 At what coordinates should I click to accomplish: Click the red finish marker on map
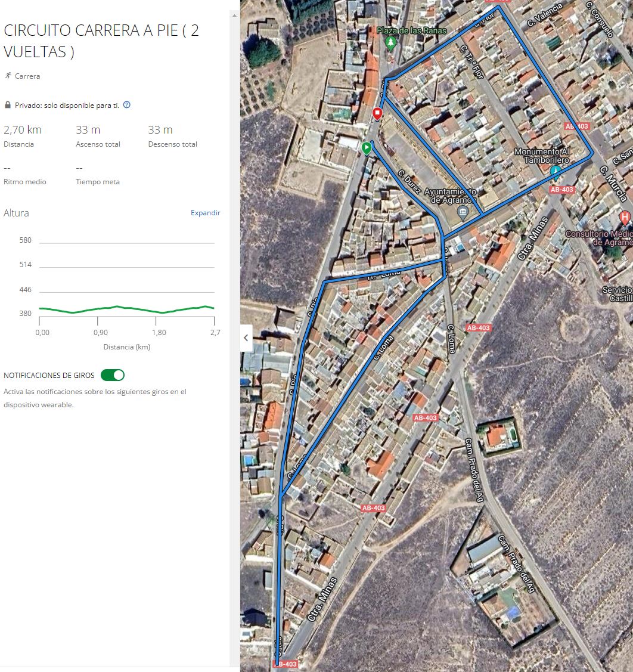pos(377,113)
